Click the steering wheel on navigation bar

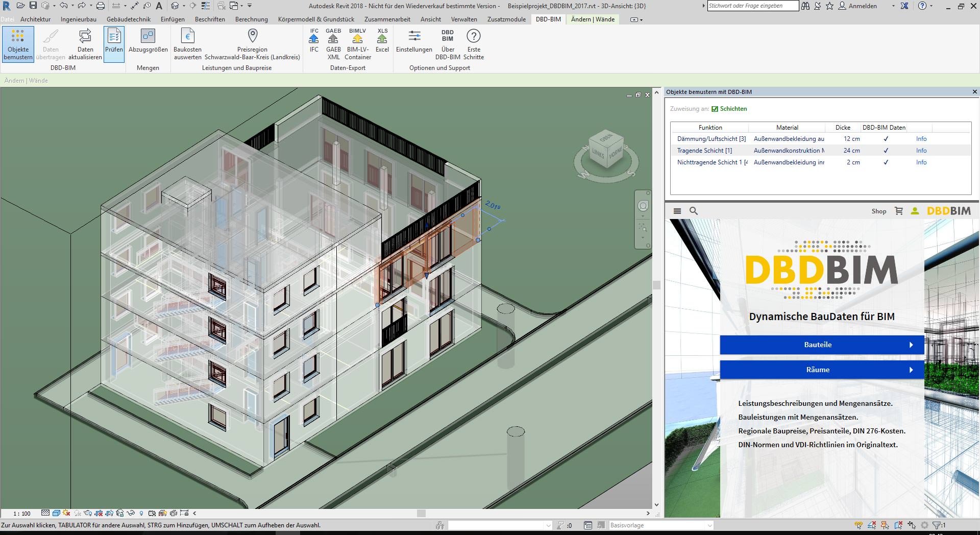[643, 206]
